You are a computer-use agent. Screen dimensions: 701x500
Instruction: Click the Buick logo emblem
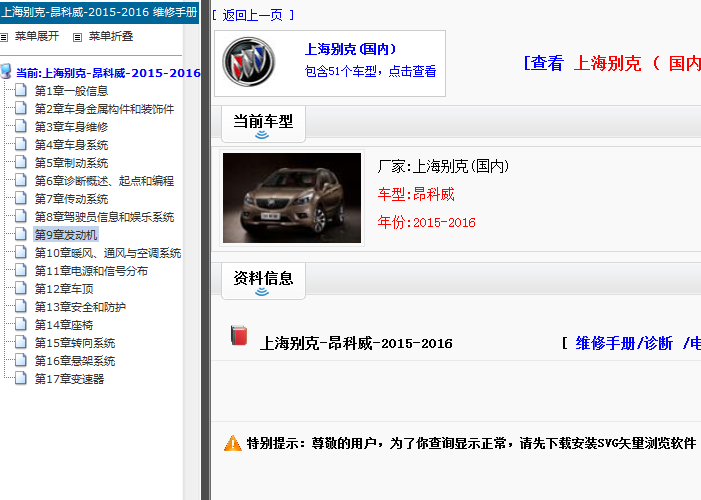pyautogui.click(x=249, y=62)
